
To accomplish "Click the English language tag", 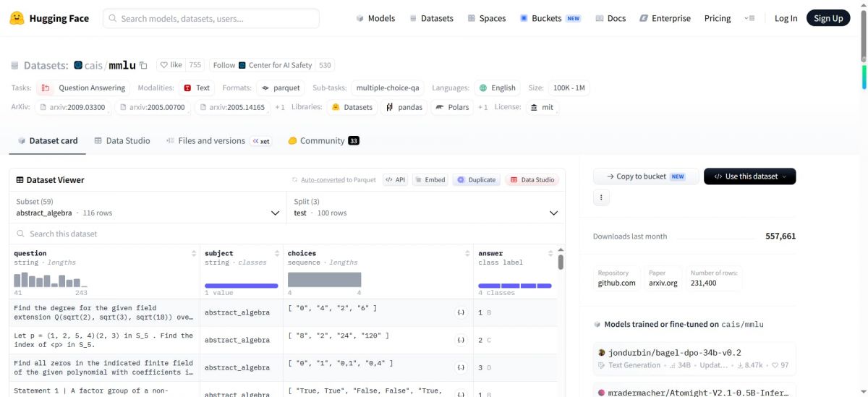I will click(x=498, y=88).
